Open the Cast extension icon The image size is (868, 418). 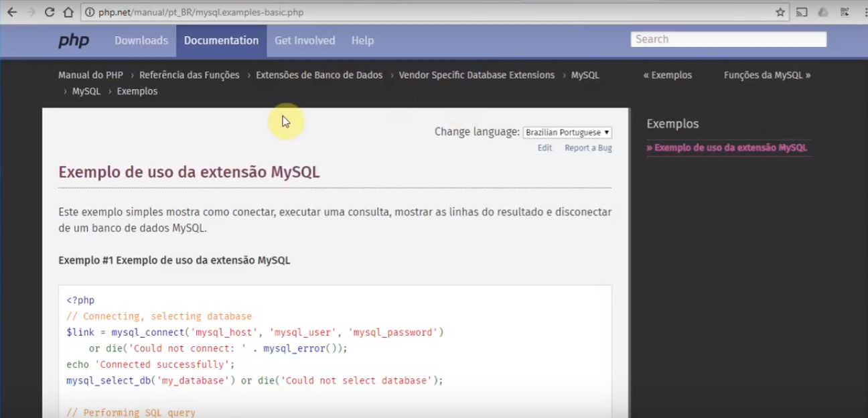[x=802, y=12]
